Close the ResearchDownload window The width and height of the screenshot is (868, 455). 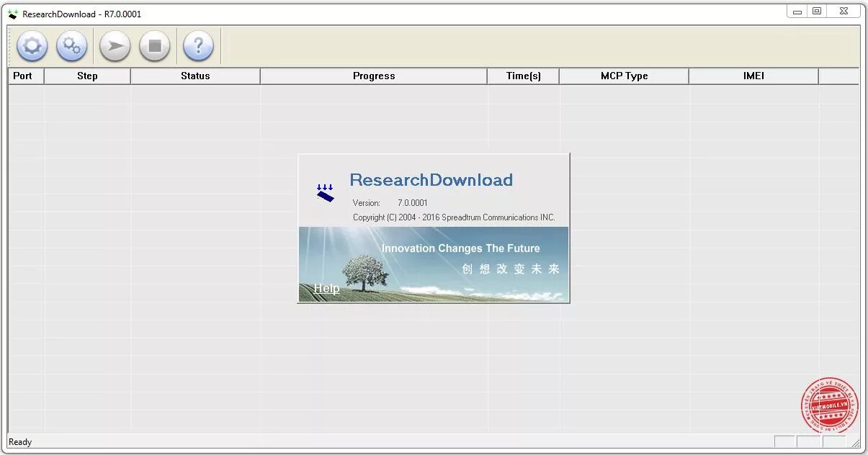pyautogui.click(x=843, y=11)
